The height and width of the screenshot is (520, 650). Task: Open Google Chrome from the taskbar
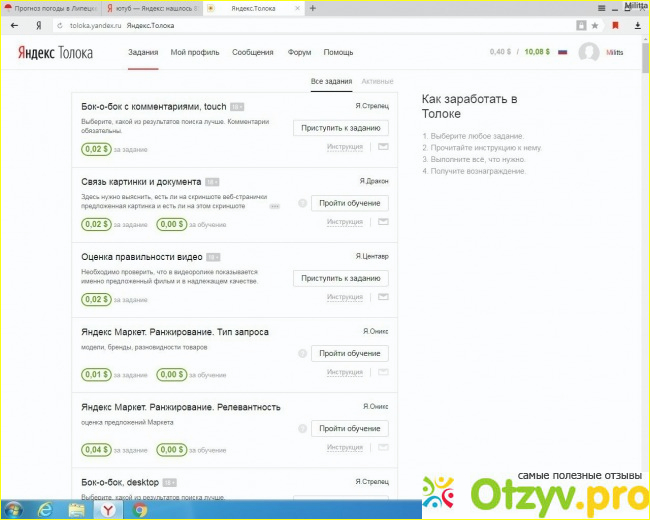[x=140, y=509]
